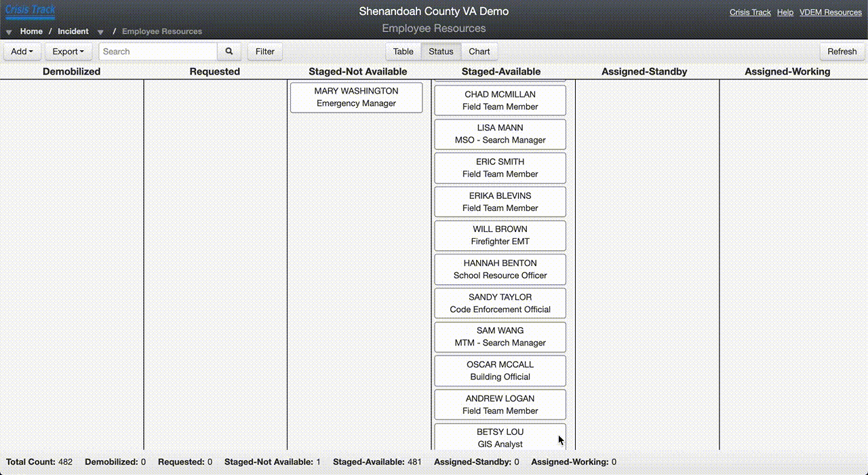This screenshot has width=868, height=475.
Task: Open the Add dropdown caret
Action: (31, 51)
